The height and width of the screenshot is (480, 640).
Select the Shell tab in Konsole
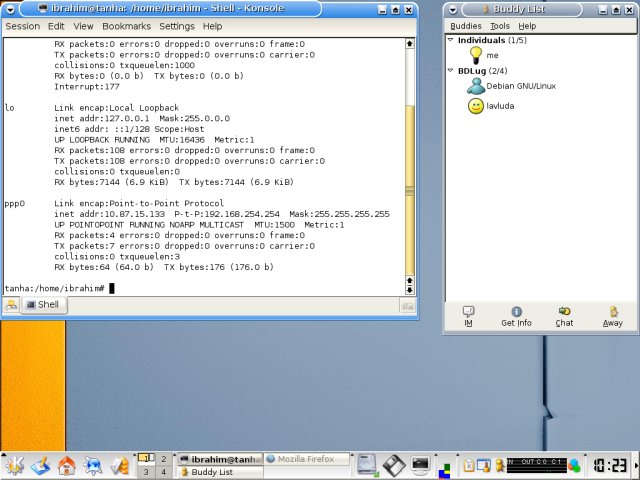coord(44,305)
